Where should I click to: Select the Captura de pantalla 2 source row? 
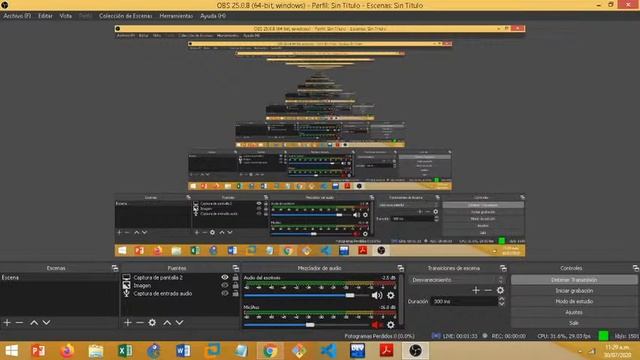[x=180, y=277]
